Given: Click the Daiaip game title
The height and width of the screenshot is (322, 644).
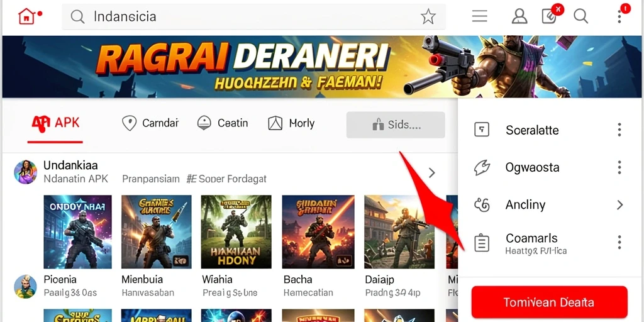Looking at the screenshot, I should click(x=379, y=280).
